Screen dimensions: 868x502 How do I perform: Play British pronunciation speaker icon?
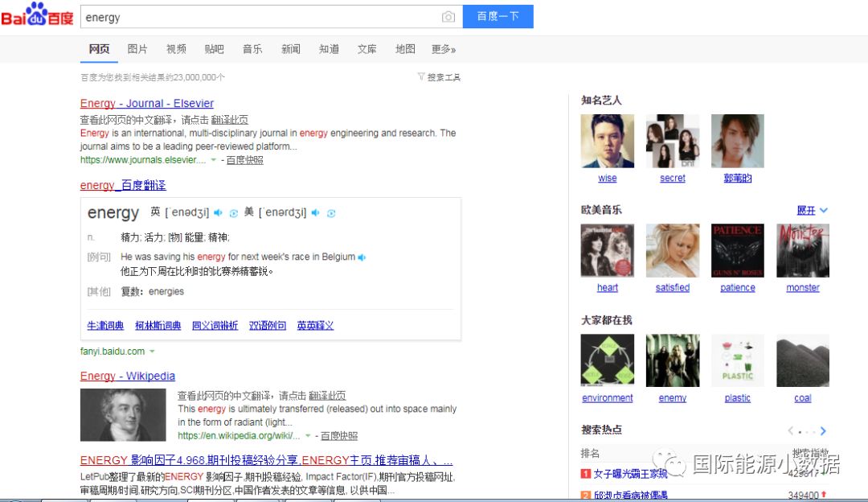pos(218,212)
